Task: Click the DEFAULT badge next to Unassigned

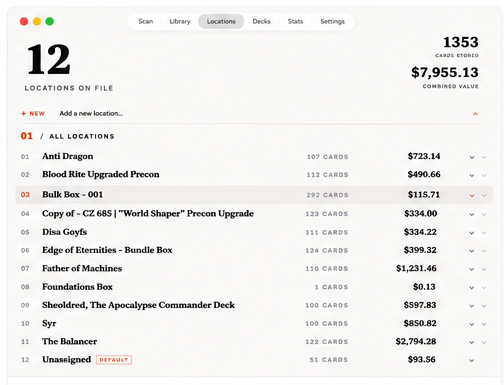Action: coord(114,360)
